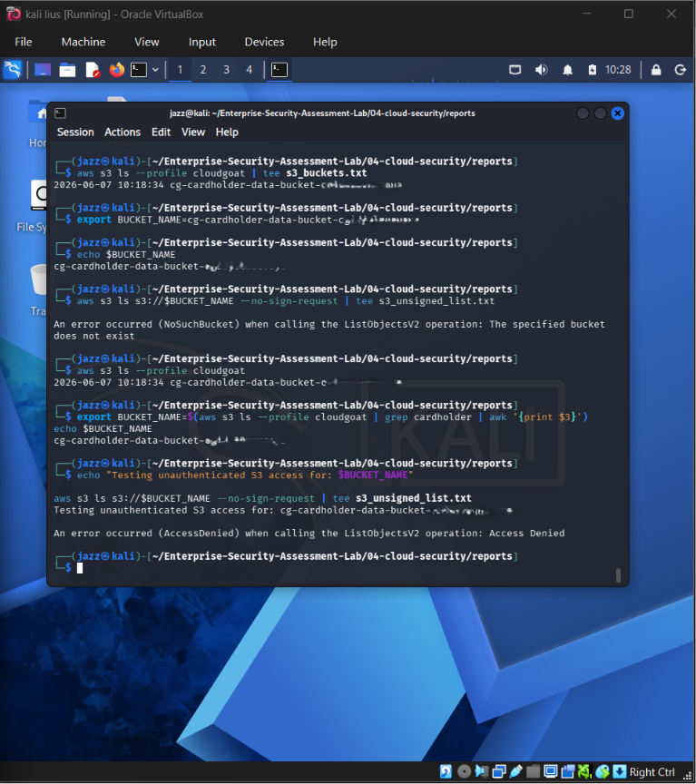Click the audio status icon in VirtualBox bar
The width and height of the screenshot is (696, 784).
[x=482, y=771]
